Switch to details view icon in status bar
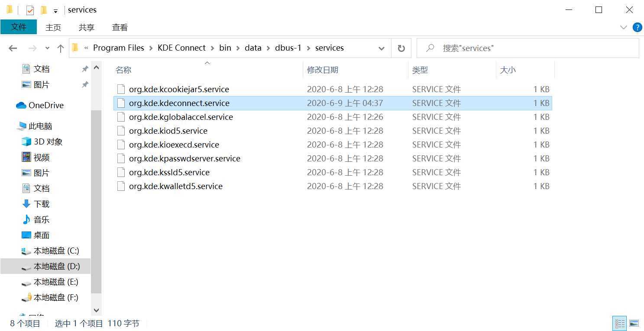This screenshot has height=331, width=644. click(x=620, y=323)
